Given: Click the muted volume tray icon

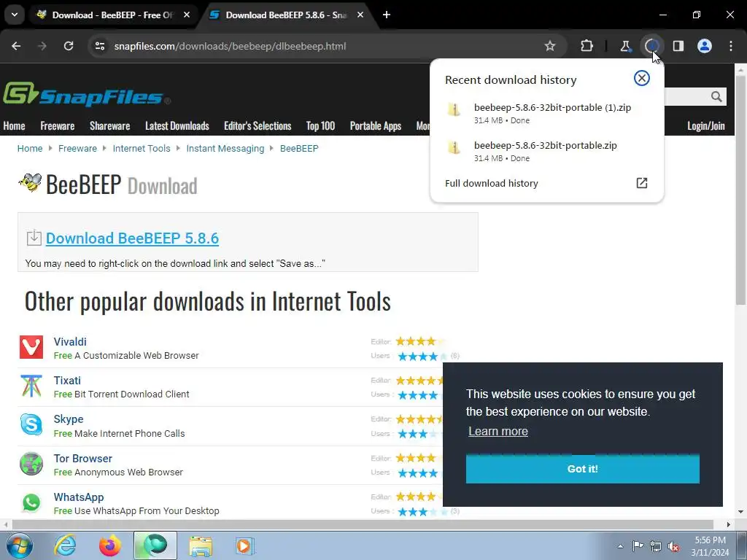Looking at the screenshot, I should click(x=673, y=546).
